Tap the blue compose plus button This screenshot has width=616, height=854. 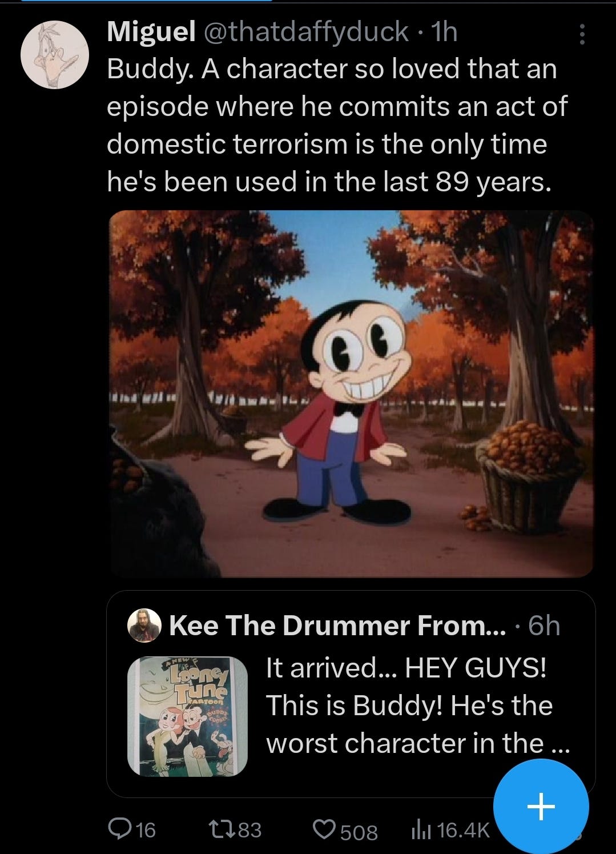point(541,806)
